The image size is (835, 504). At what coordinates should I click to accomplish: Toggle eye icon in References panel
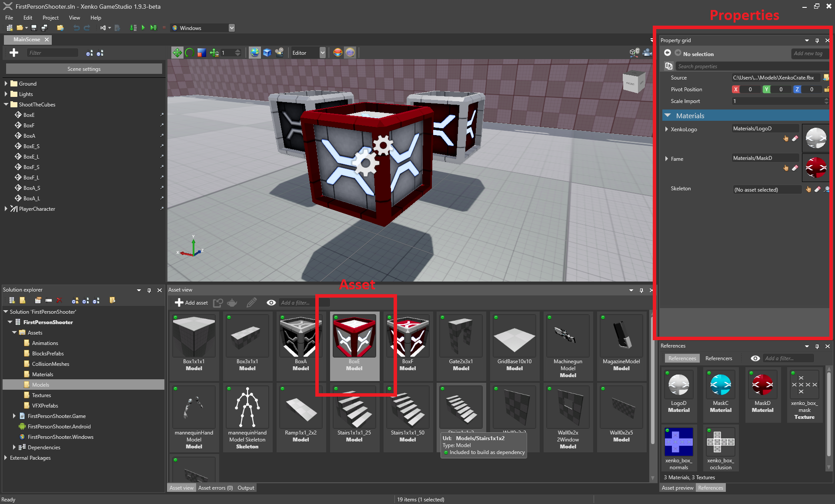755,358
